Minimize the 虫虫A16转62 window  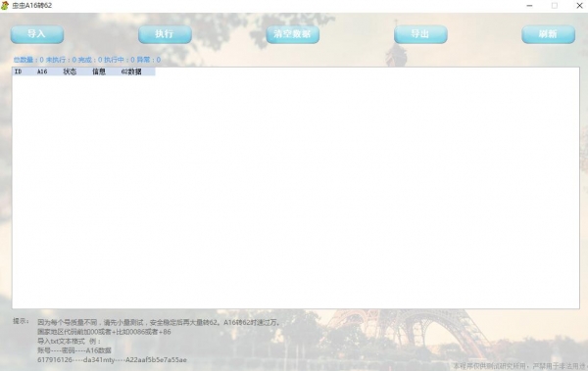[x=529, y=6]
